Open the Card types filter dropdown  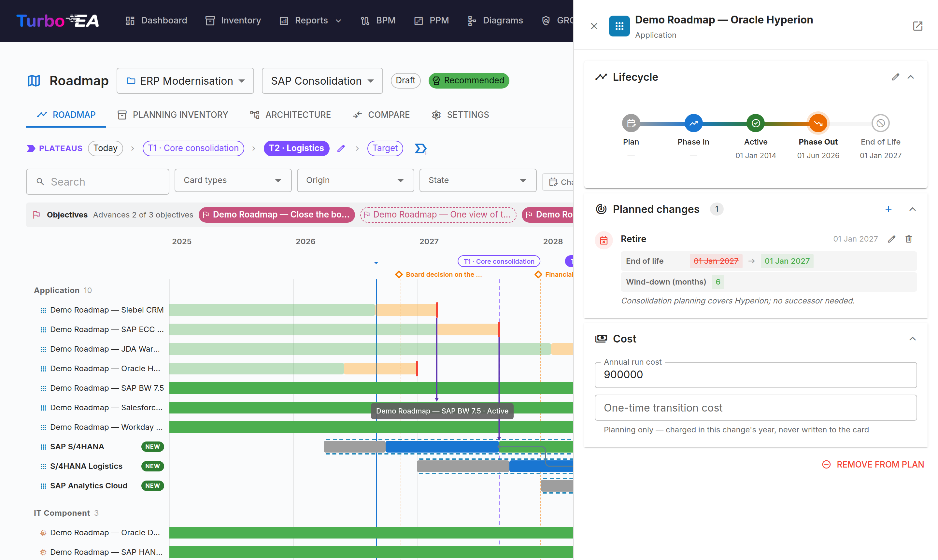[233, 180]
